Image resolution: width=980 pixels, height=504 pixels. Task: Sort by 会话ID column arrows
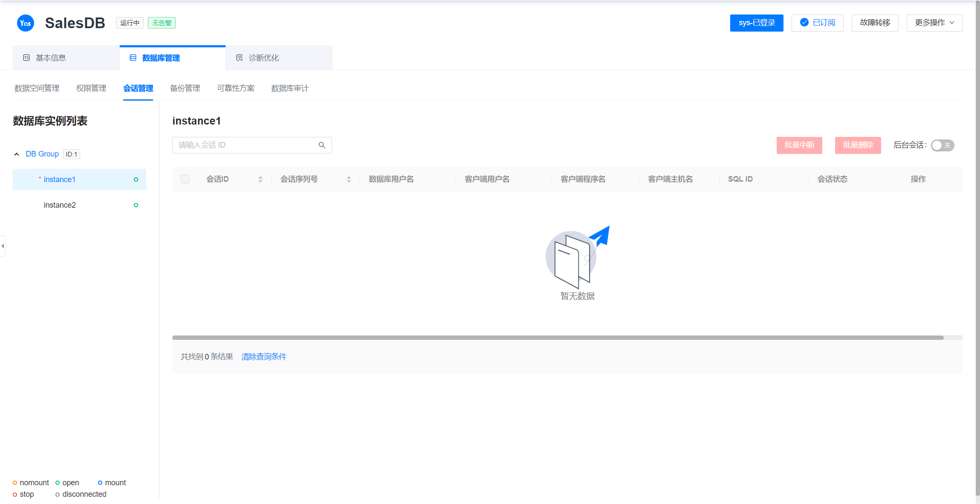click(x=260, y=180)
